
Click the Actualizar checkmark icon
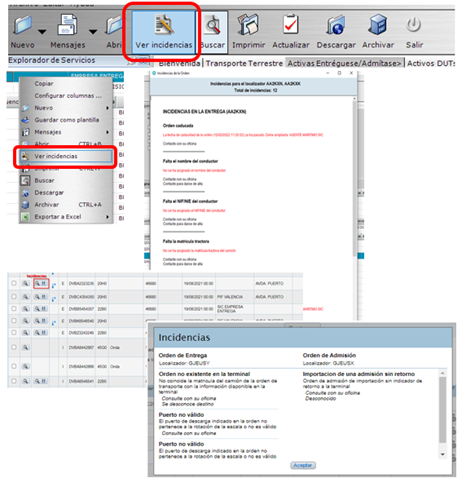point(291,24)
